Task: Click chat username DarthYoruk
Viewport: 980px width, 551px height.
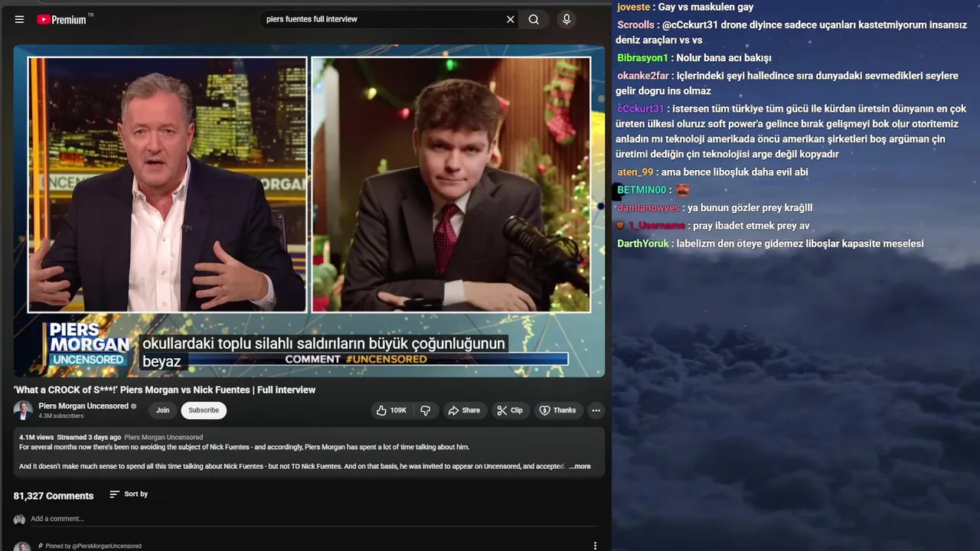Action: coord(643,243)
